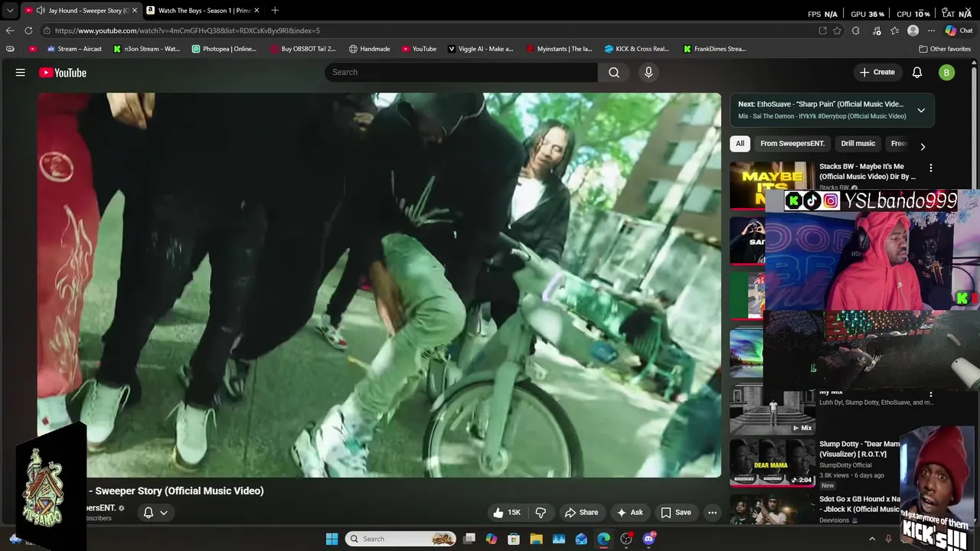Select the From SweepersENT. chip
The width and height of the screenshot is (980, 551).
pyautogui.click(x=792, y=143)
